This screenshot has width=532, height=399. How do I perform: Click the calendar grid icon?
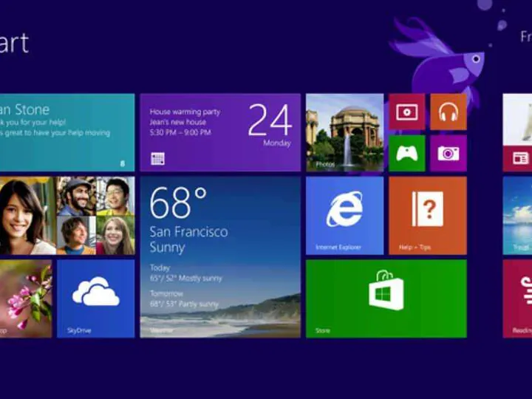point(158,158)
